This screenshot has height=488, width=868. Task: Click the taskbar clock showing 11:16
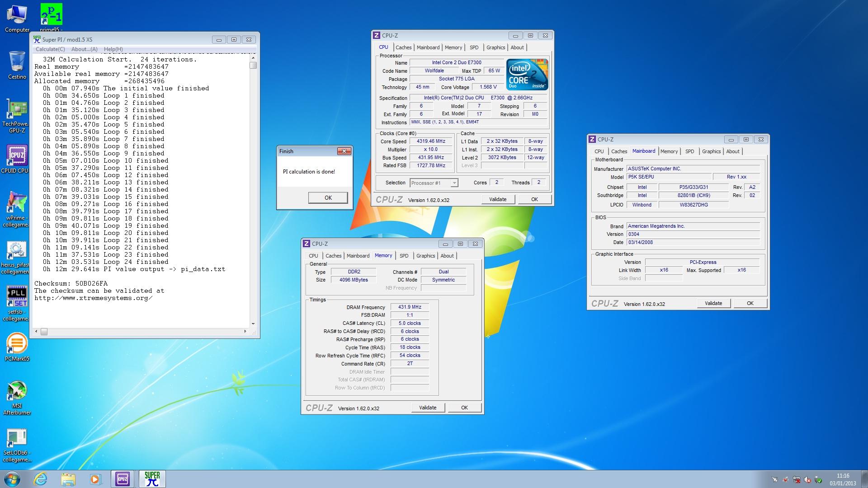click(843, 479)
